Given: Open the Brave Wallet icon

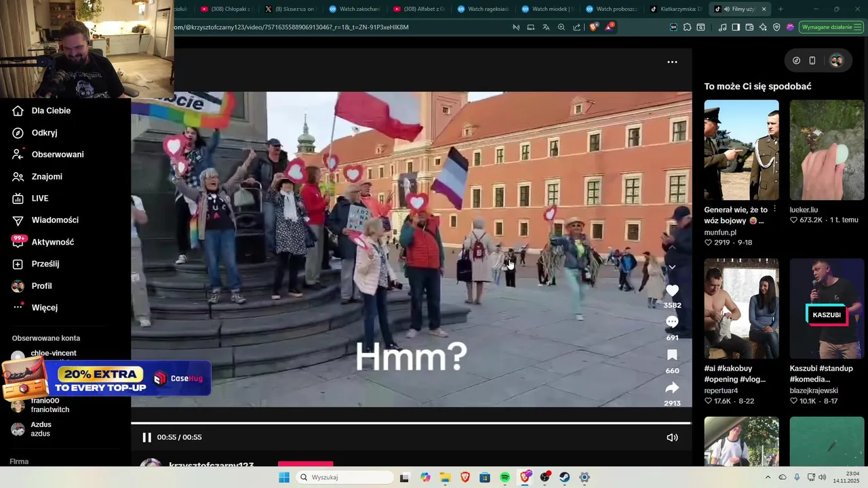Looking at the screenshot, I should 749,27.
